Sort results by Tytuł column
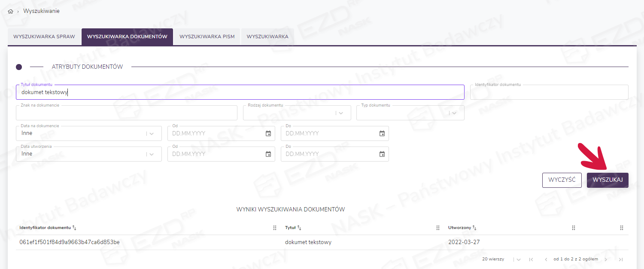 [x=299, y=228]
